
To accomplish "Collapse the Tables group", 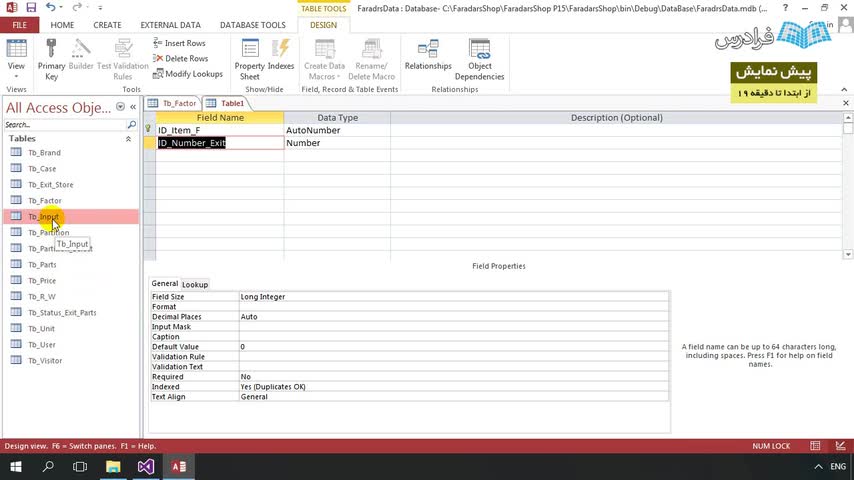I will point(129,139).
